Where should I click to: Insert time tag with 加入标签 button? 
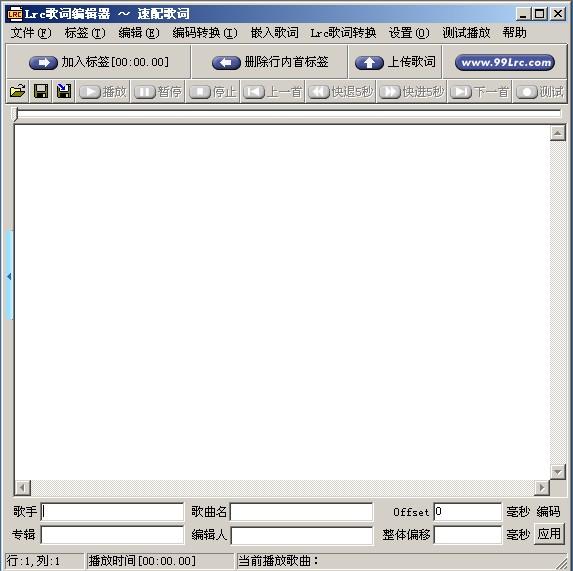[99, 62]
